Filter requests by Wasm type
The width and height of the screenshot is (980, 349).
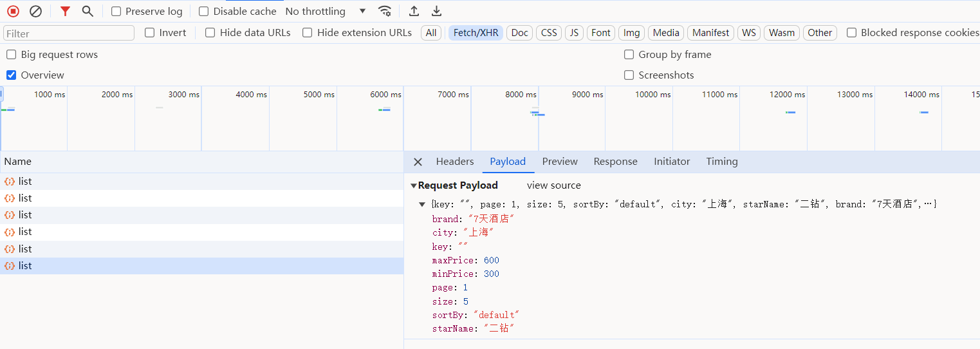coord(782,33)
